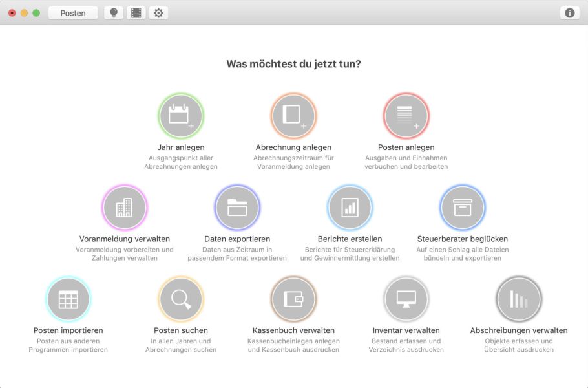This screenshot has width=588, height=388.
Task: Click 'Posten aus anderen Programmen importieren' text
Action: pos(68,345)
